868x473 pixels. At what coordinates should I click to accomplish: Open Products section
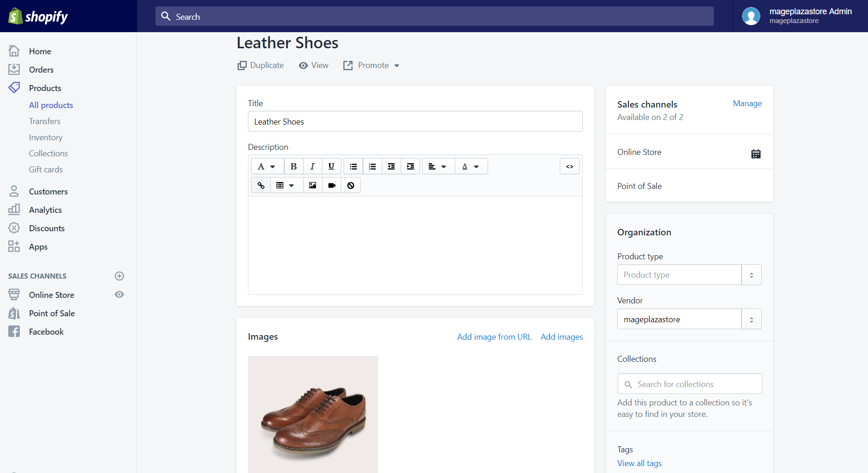point(45,88)
